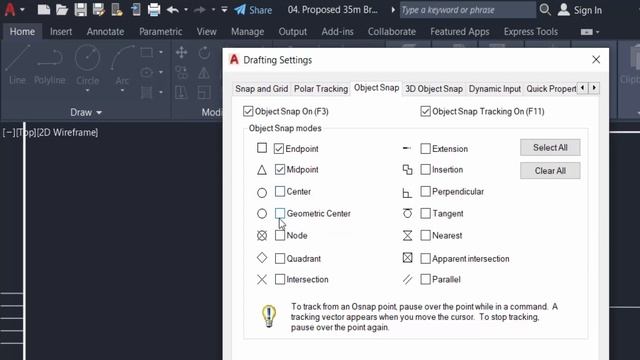Open the Express Tools ribbon tab

[x=531, y=31]
